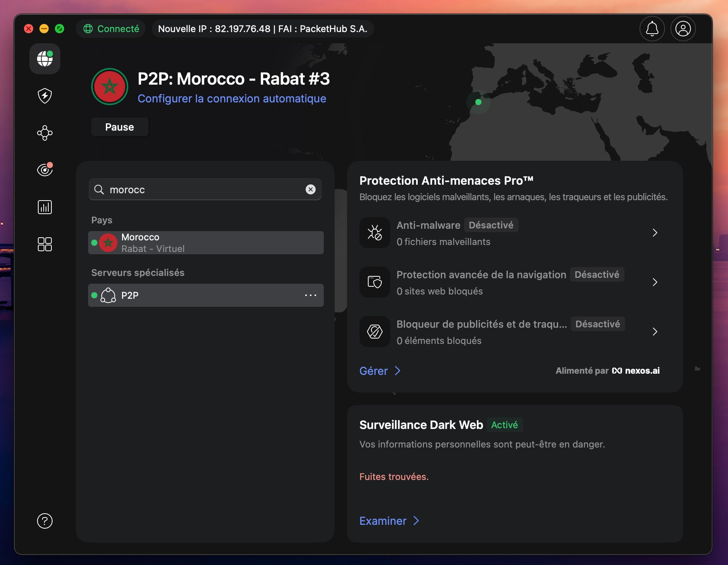This screenshot has height=565, width=728.
Task: Open Threat Protection shield in sidebar
Action: point(44,96)
